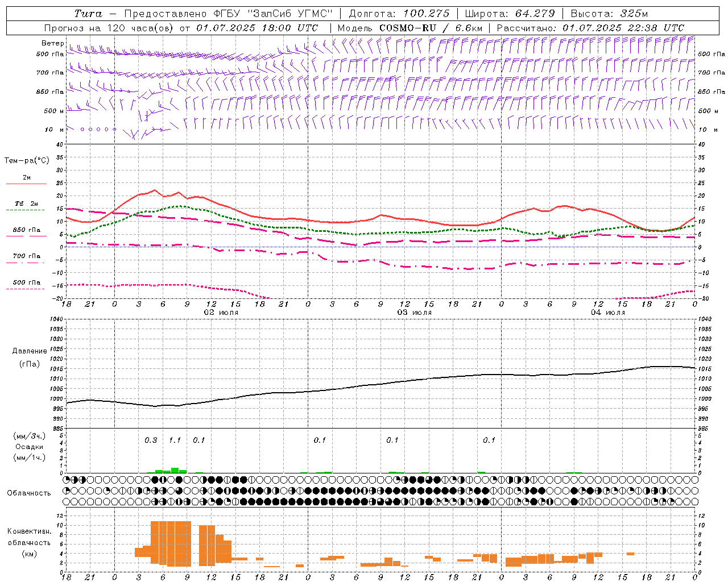Click "Прогноз на 120 часа(ов)" forecast text
The width and height of the screenshot is (728, 582).
pyautogui.click(x=110, y=28)
